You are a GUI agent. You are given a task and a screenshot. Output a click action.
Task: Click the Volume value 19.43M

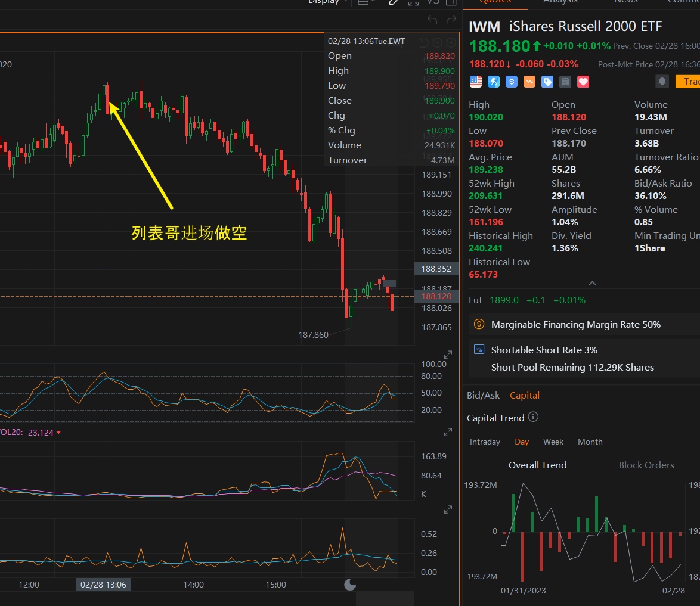pos(651,117)
